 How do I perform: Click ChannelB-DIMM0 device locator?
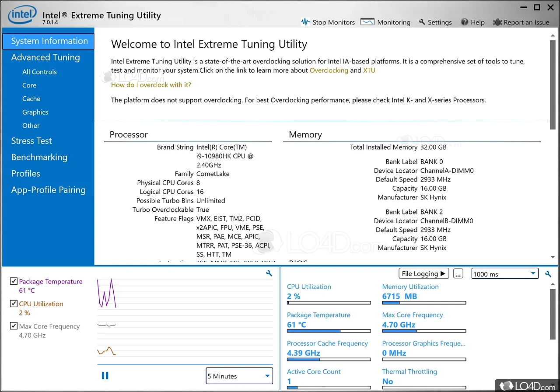447,221
